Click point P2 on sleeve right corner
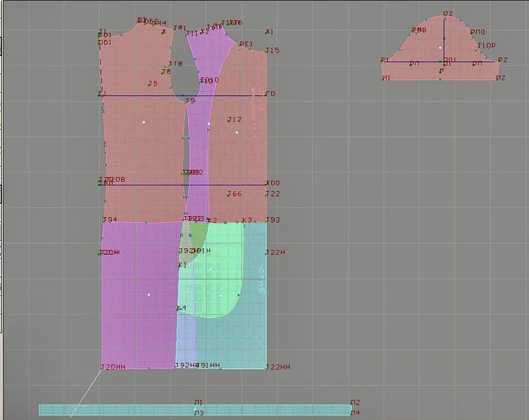The height and width of the screenshot is (420, 529). click(503, 60)
